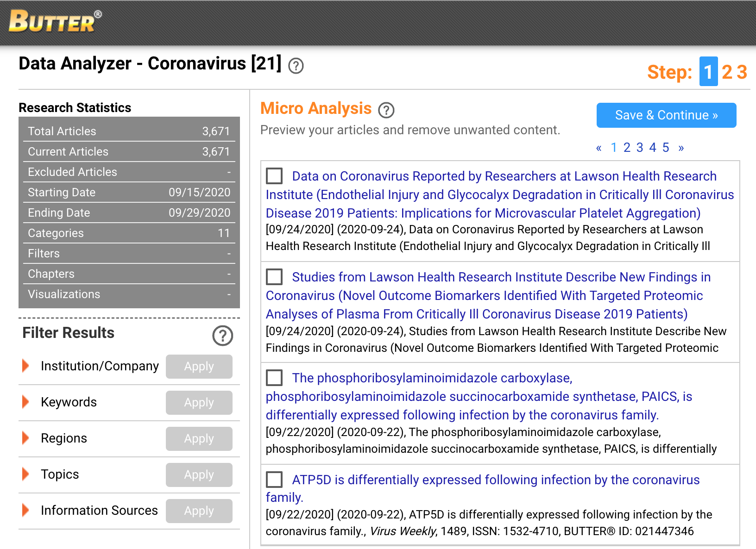Apply the Institution/Company filter

click(x=199, y=366)
